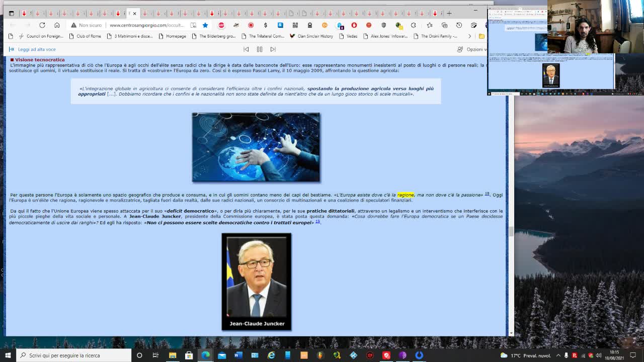This screenshot has height=362, width=644.
Task: Open the volume control in tray
Action: (x=598, y=355)
